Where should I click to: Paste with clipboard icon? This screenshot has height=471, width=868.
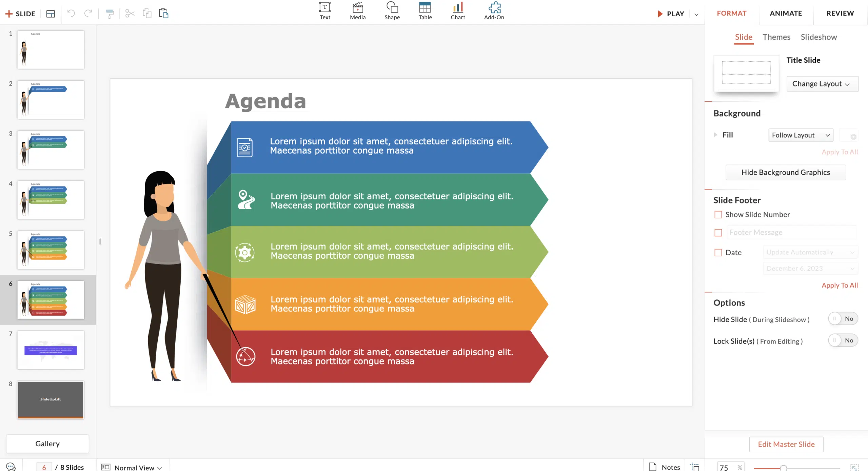click(x=164, y=14)
